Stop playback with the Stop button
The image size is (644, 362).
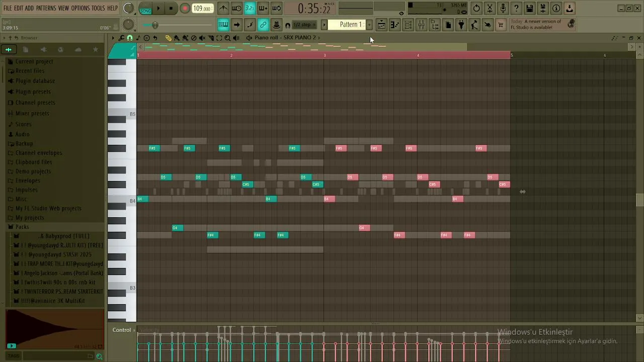coord(171,8)
